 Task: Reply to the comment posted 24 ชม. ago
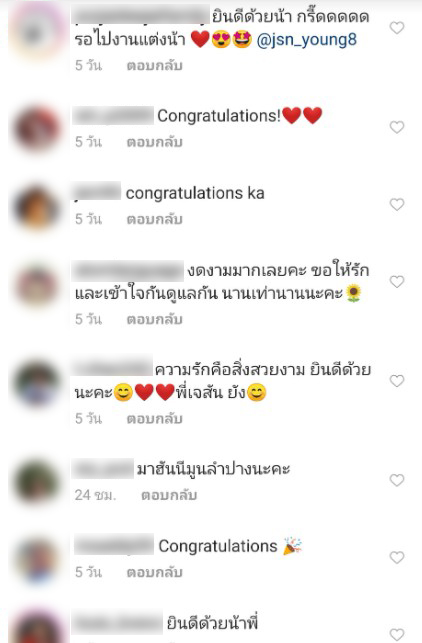[x=169, y=495]
